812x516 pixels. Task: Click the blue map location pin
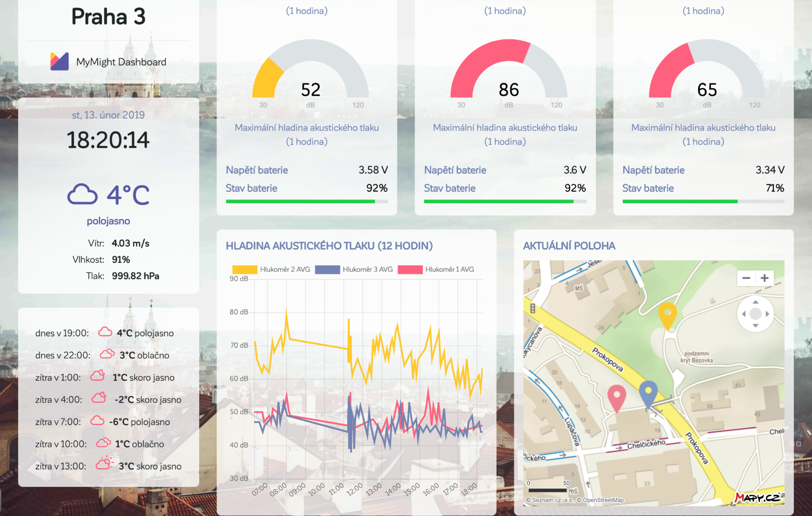coord(648,392)
